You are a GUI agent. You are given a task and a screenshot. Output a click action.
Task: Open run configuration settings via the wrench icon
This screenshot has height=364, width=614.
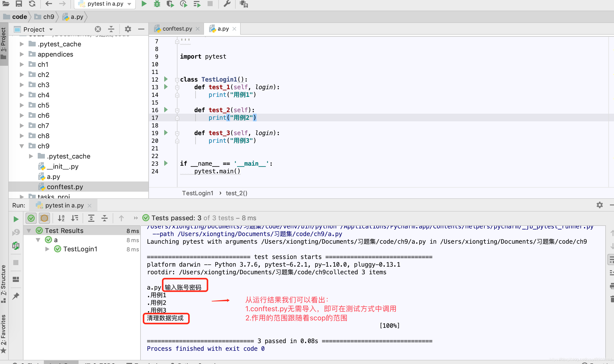226,4
